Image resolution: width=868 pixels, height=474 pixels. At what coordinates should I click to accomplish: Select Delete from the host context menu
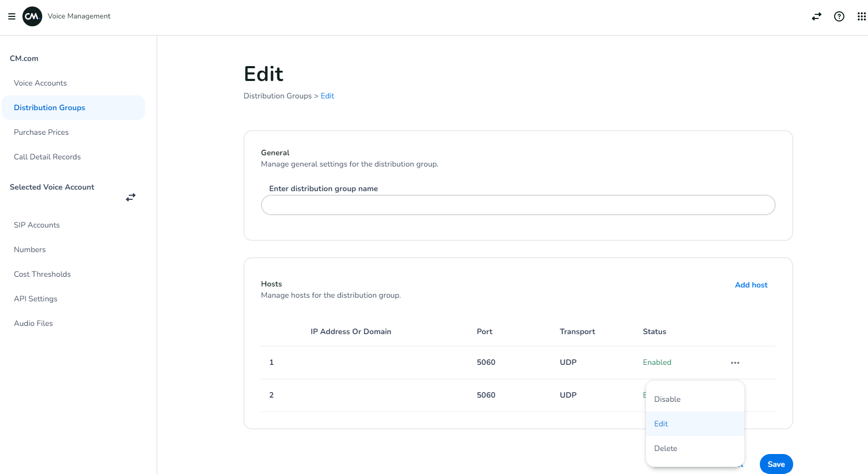point(665,448)
